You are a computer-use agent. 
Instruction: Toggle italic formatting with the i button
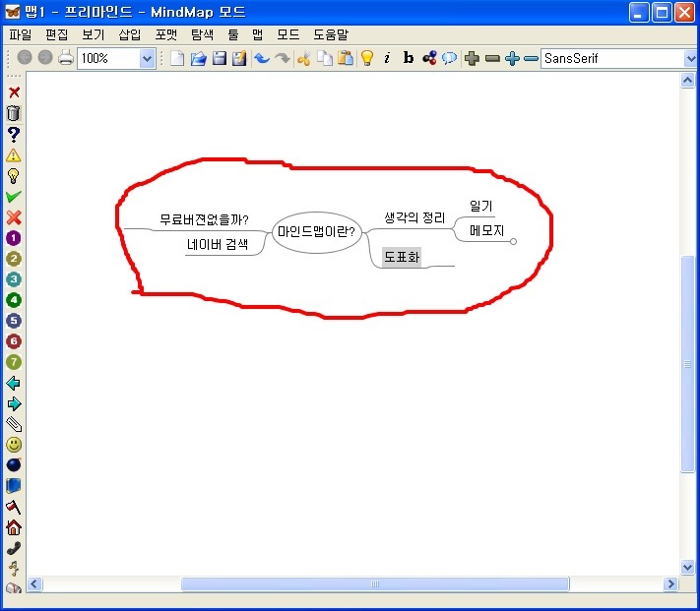387,58
